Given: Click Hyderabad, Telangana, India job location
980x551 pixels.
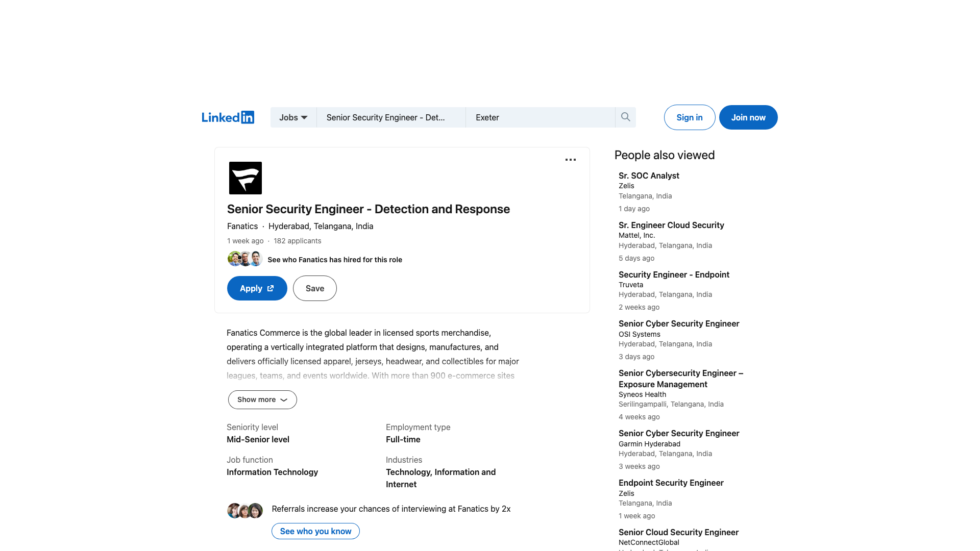Looking at the screenshot, I should [x=321, y=226].
